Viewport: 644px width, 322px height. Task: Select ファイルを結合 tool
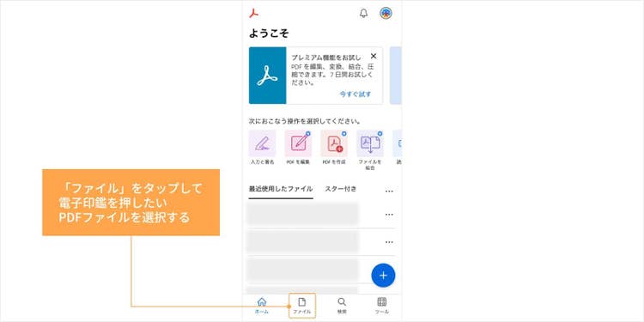pyautogui.click(x=370, y=150)
